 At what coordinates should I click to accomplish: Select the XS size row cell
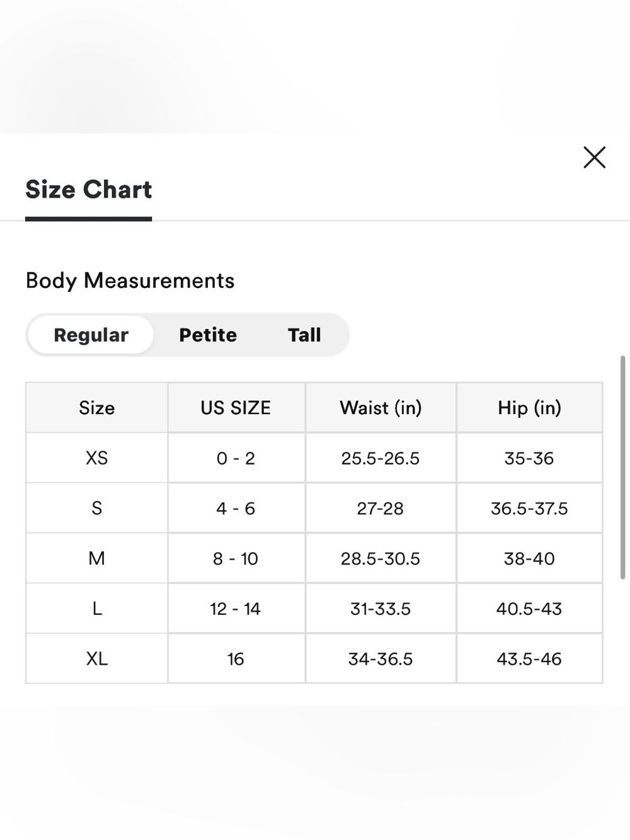pos(97,458)
